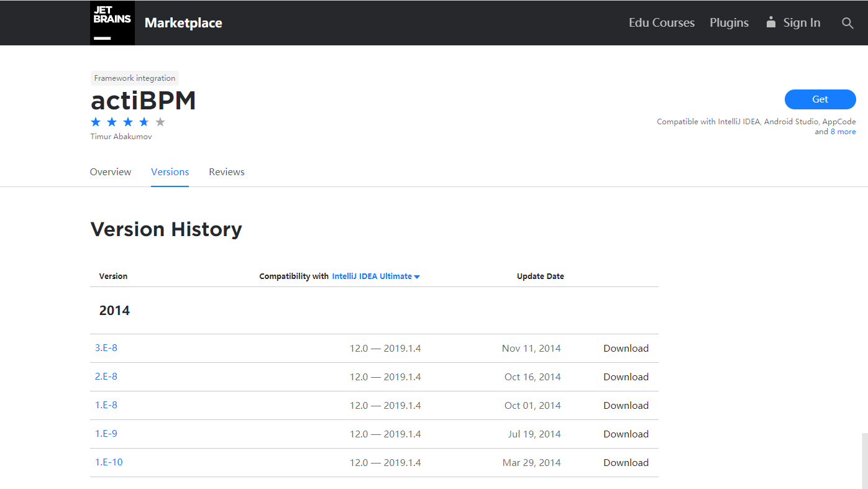The width and height of the screenshot is (868, 489).
Task: Open version 1.E-10 details
Action: 109,462
